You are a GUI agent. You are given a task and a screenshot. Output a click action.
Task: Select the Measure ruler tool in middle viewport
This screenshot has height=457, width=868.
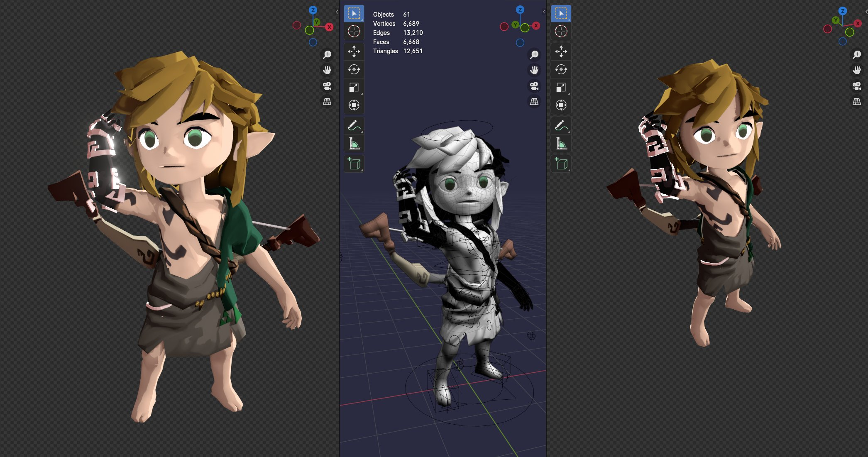point(354,144)
